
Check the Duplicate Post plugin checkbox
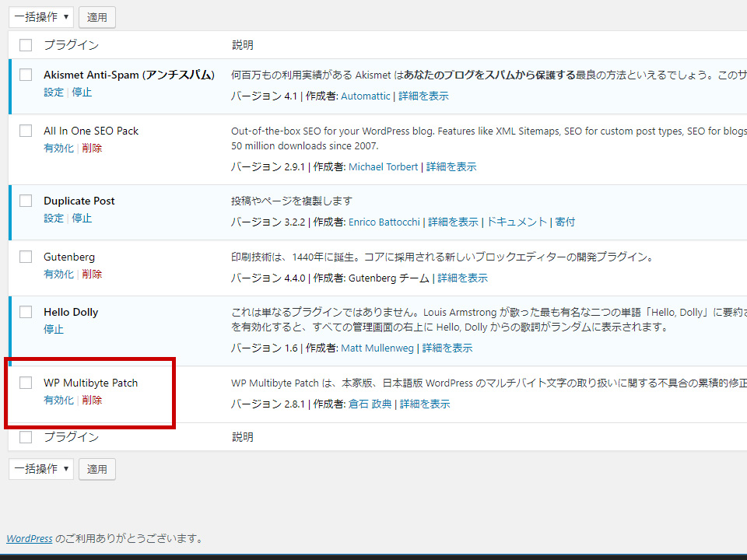(x=25, y=201)
